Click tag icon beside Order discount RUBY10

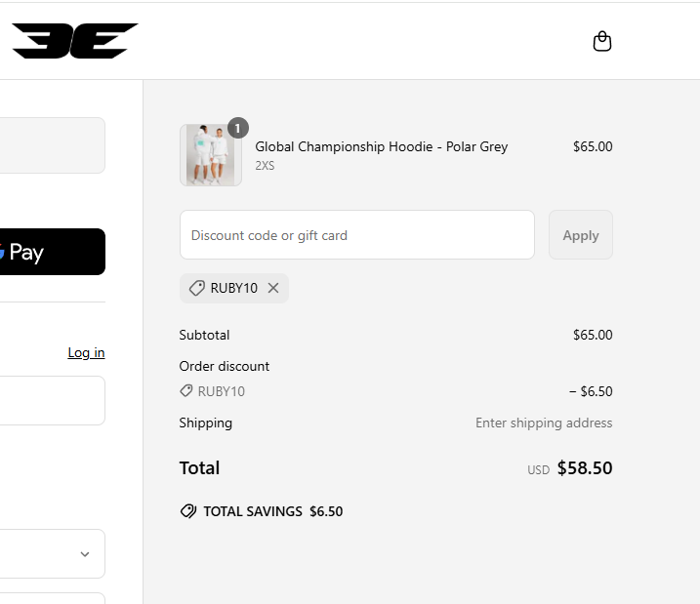[x=185, y=391]
